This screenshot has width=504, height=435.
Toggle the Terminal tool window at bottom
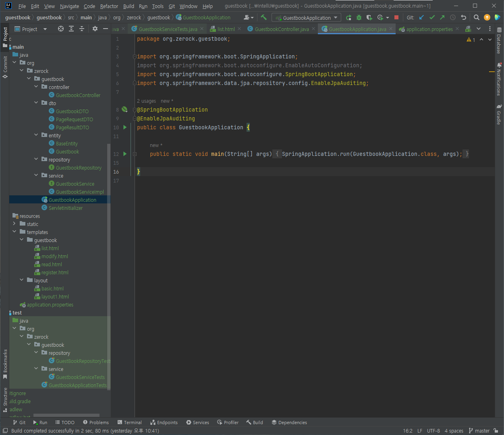pos(130,423)
